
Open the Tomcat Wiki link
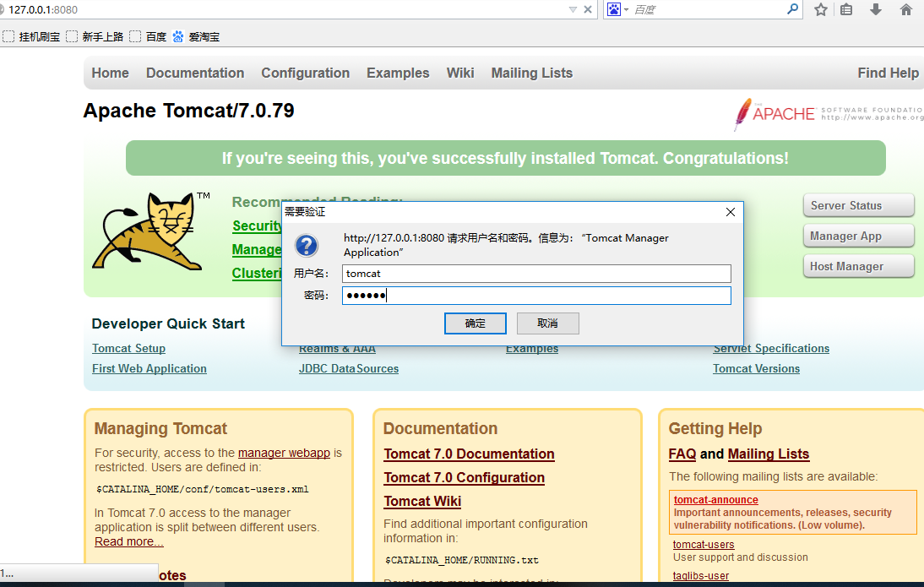click(x=422, y=501)
